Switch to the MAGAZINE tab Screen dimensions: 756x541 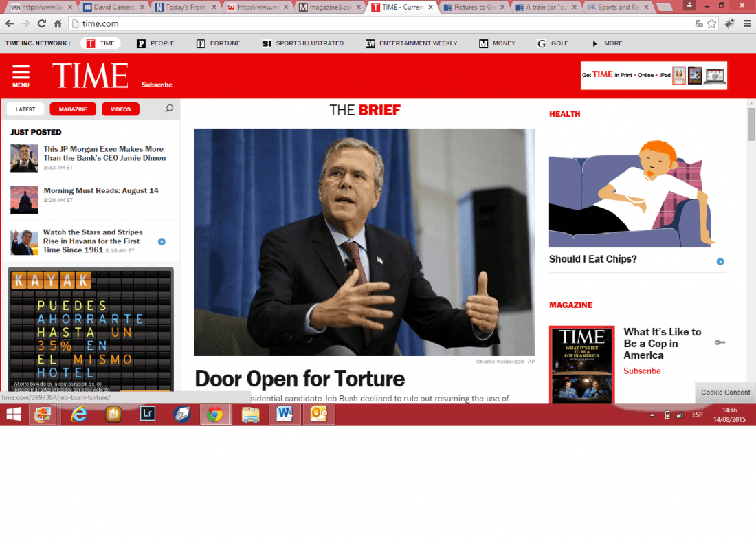coord(73,109)
